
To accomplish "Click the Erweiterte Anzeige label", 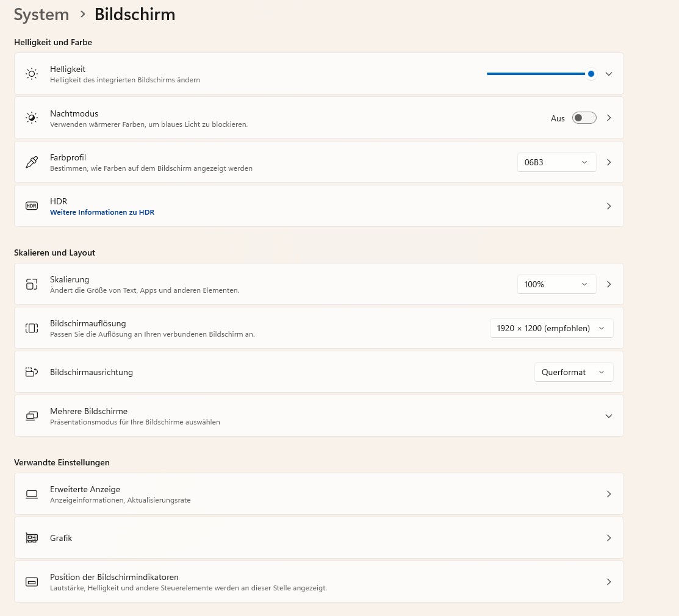I will (85, 489).
